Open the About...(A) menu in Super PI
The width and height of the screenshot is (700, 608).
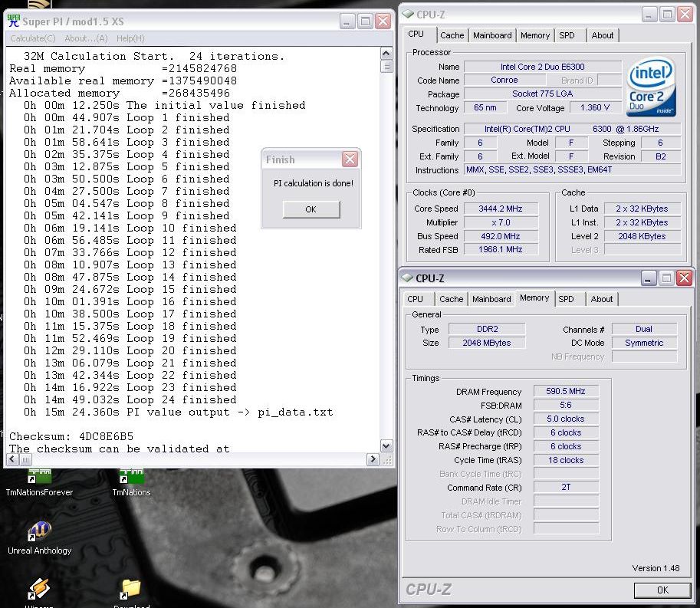[86, 38]
